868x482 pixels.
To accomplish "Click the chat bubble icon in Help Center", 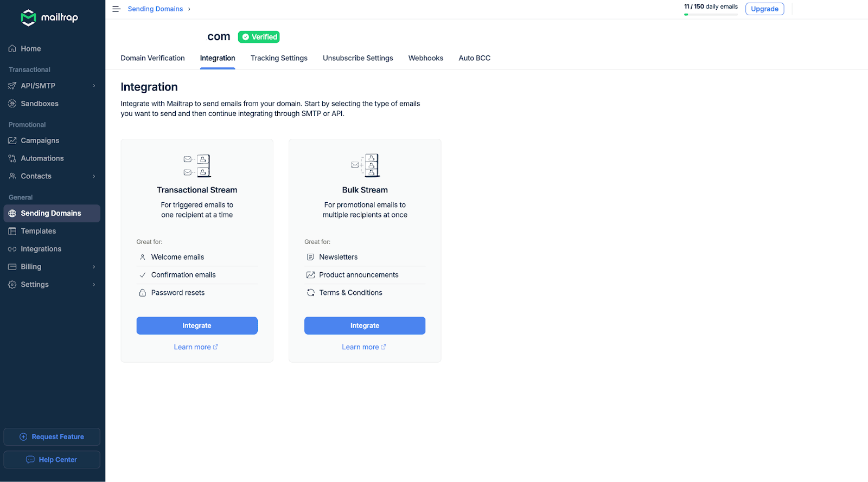I will (30, 460).
